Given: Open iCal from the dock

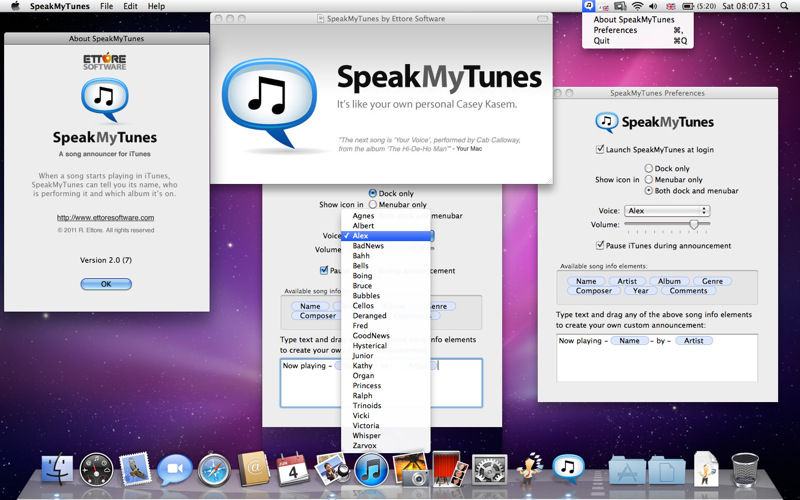Looking at the screenshot, I should pyautogui.click(x=292, y=469).
